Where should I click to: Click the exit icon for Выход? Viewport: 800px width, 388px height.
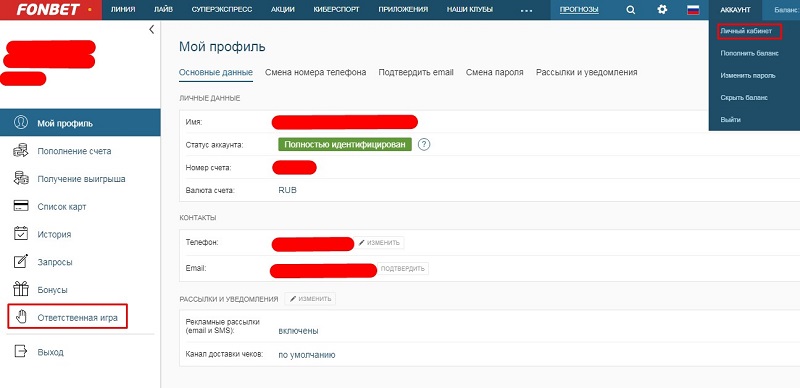tap(20, 352)
